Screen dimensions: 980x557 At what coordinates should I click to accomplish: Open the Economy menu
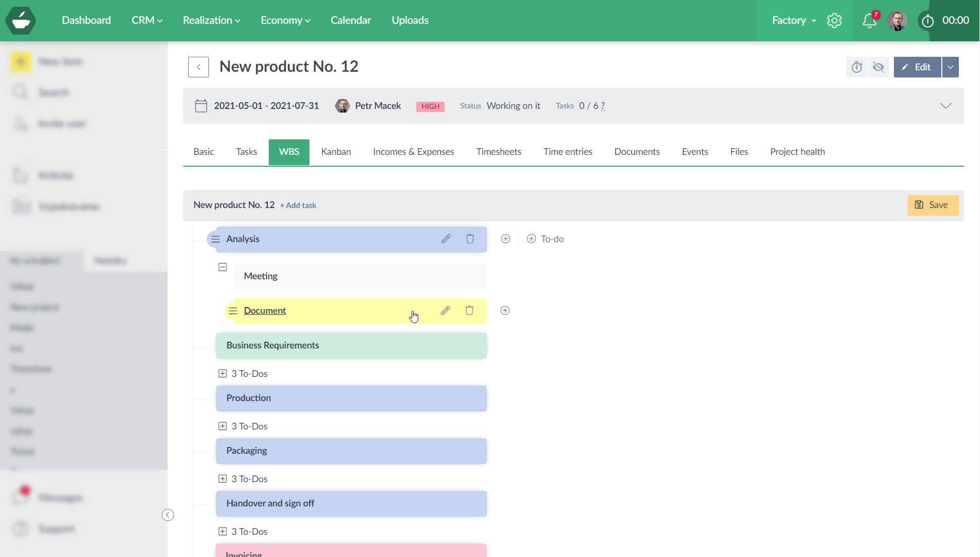[x=285, y=21]
